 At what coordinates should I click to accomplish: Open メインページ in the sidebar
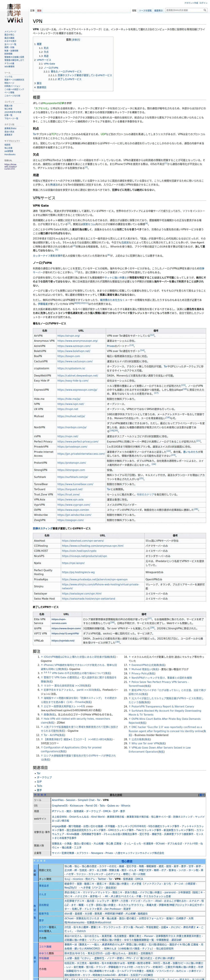pyautogui.click(x=10, y=32)
